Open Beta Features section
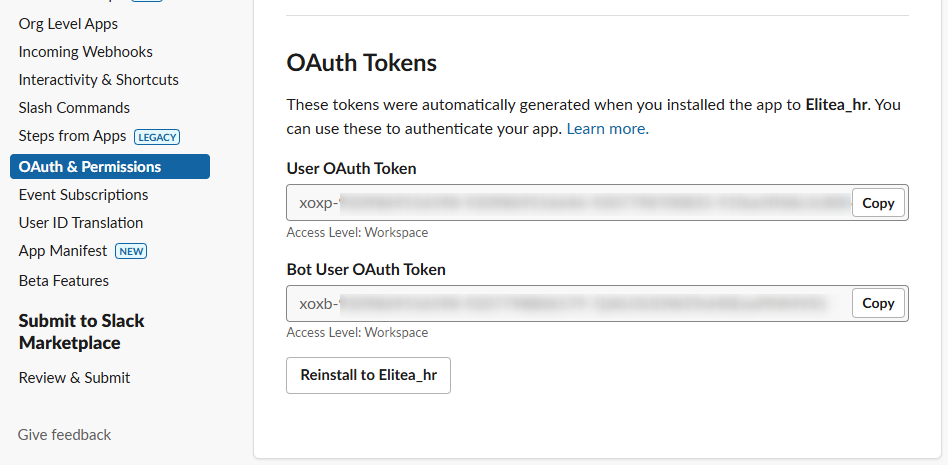Screen dimensions: 948x465 tap(63, 281)
